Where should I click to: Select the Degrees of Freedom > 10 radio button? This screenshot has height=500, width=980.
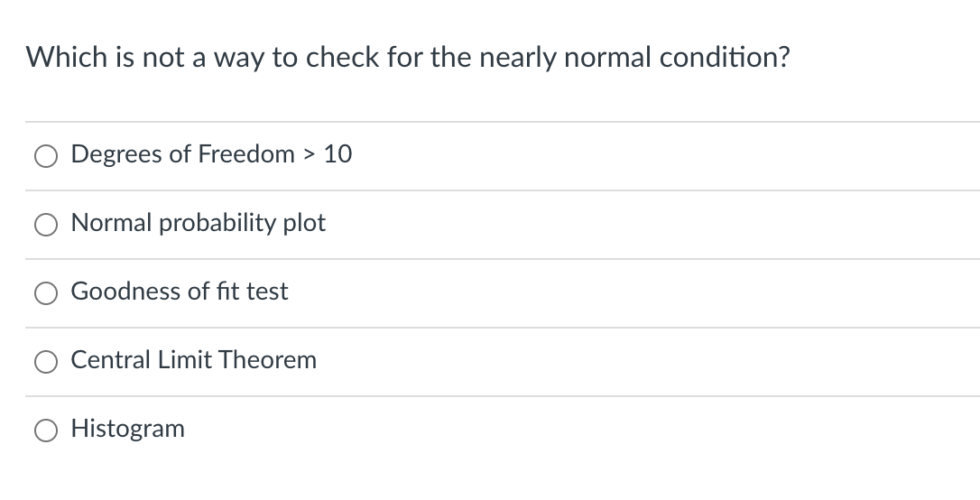(46, 156)
